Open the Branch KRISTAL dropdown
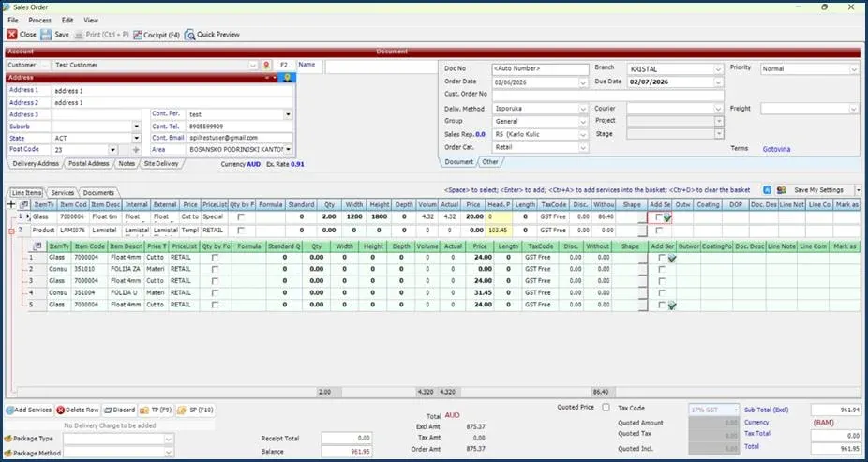Viewport: 868px width, 462px height. click(x=719, y=69)
